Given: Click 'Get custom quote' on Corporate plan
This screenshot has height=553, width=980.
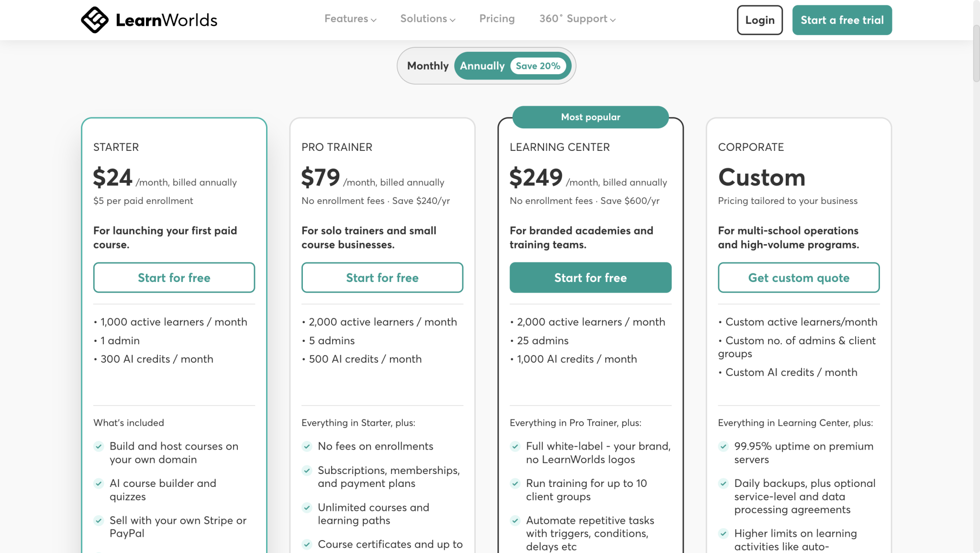Looking at the screenshot, I should tap(799, 278).
